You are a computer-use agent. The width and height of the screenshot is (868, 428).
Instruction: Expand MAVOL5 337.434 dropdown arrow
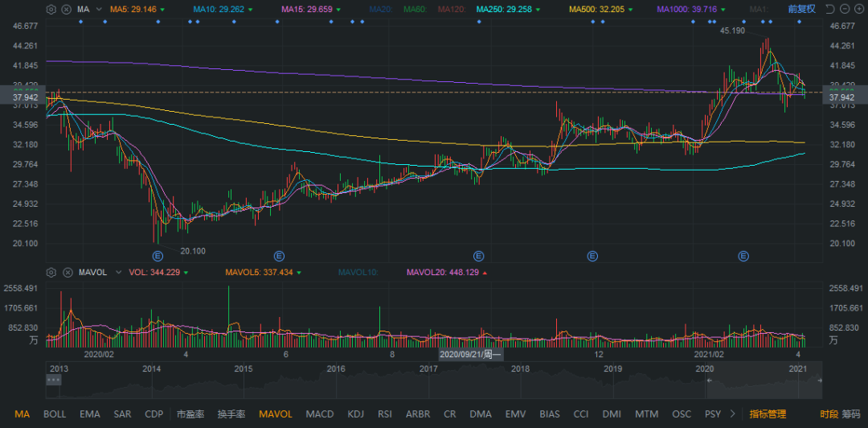[x=299, y=272]
